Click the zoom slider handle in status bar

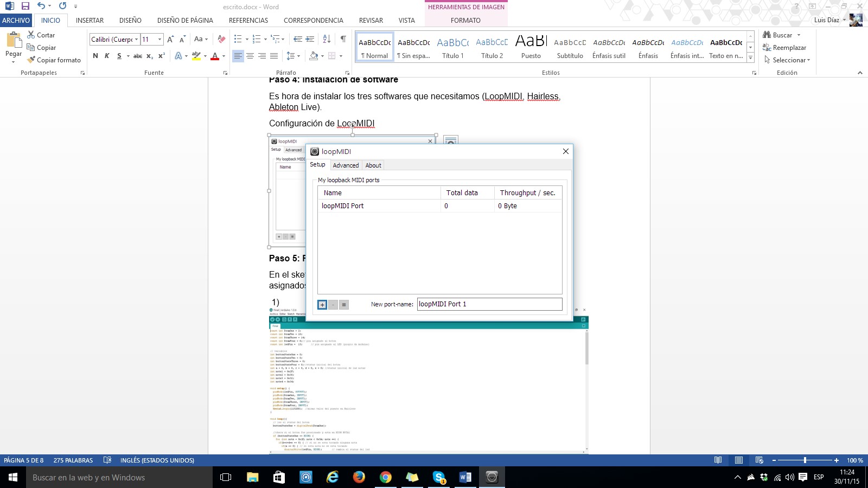(805, 460)
